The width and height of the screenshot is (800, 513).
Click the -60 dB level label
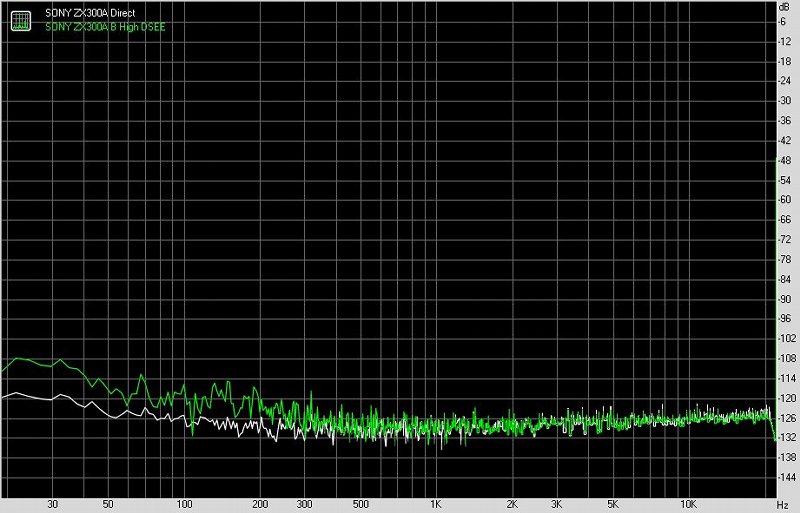tap(786, 200)
